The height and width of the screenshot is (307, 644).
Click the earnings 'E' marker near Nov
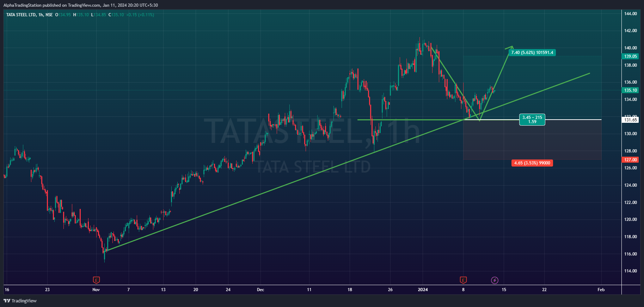tap(96, 280)
